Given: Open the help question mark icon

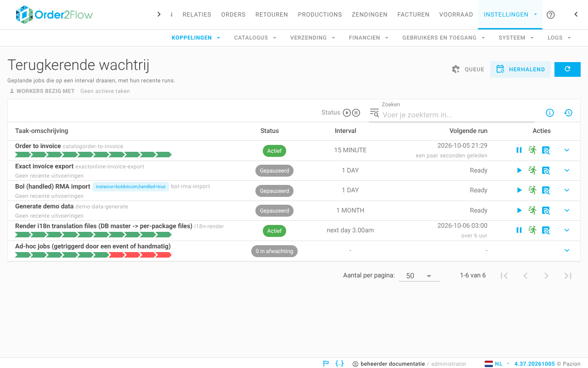Looking at the screenshot, I should pos(551,15).
